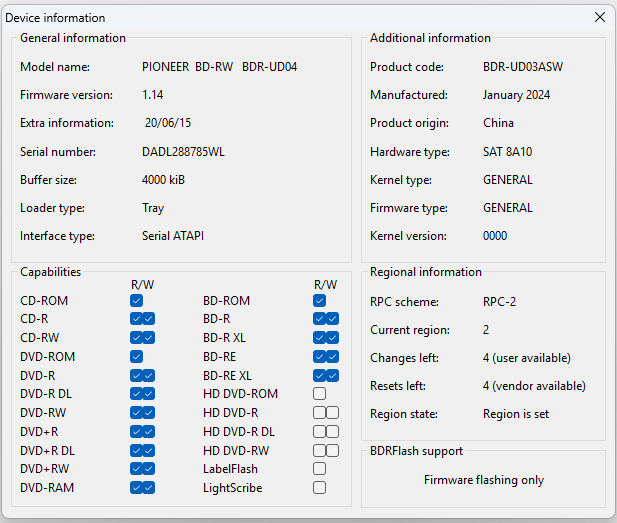The width and height of the screenshot is (617, 523).
Task: Toggle the DVD+R write checkbox
Action: click(149, 432)
